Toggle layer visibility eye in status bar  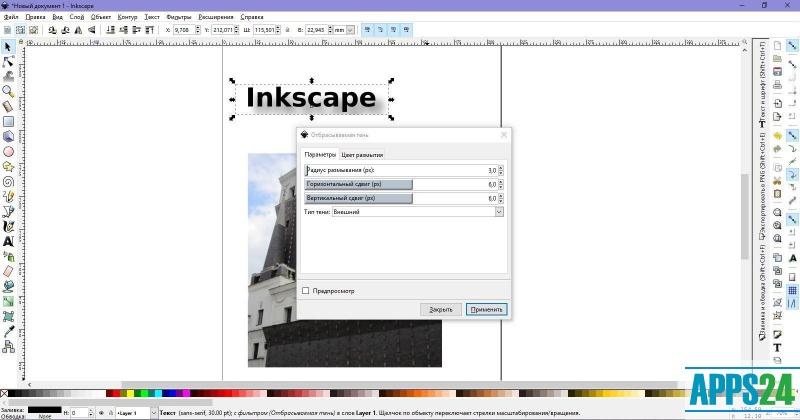coord(101,413)
